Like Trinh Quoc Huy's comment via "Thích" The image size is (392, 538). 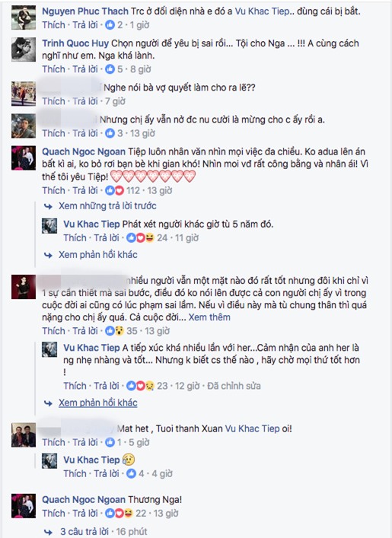tap(53, 69)
